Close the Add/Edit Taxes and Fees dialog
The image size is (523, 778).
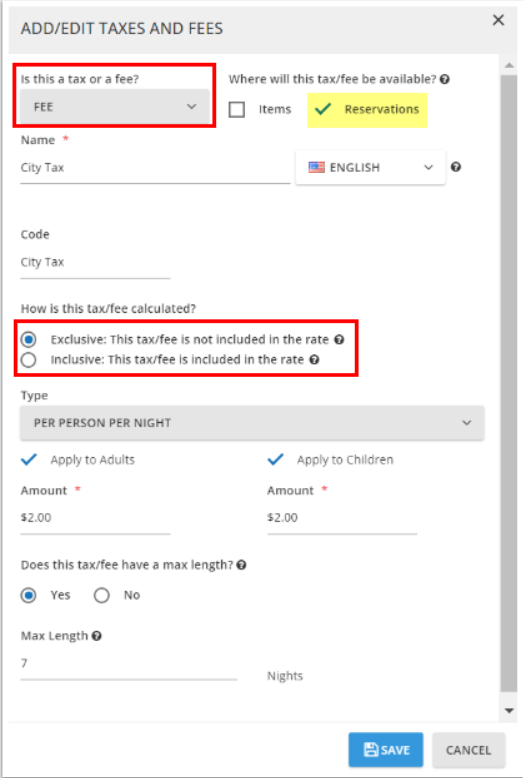498,20
